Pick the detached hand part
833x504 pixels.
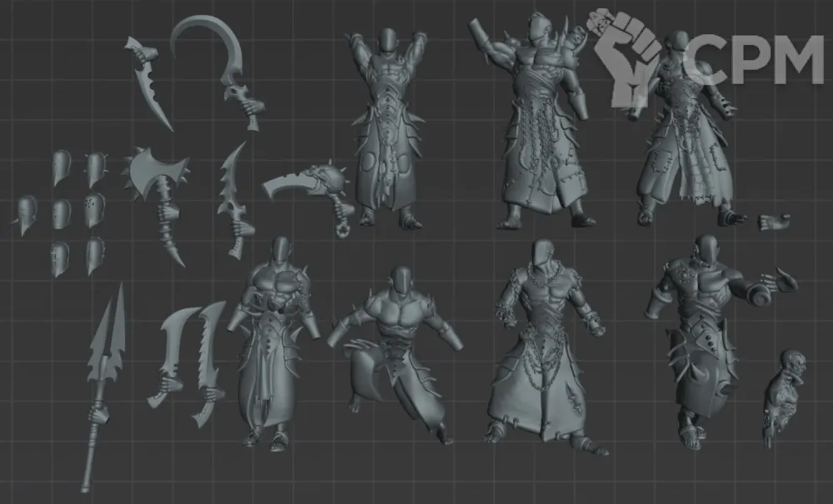774,222
